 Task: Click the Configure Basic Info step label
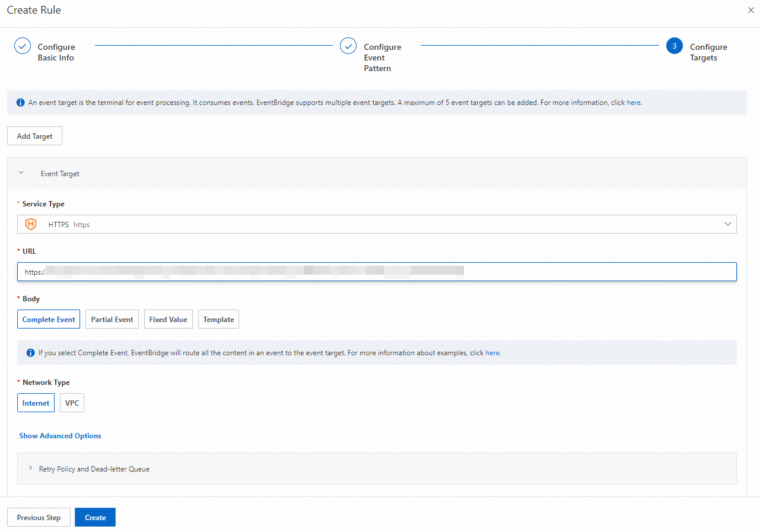point(56,52)
